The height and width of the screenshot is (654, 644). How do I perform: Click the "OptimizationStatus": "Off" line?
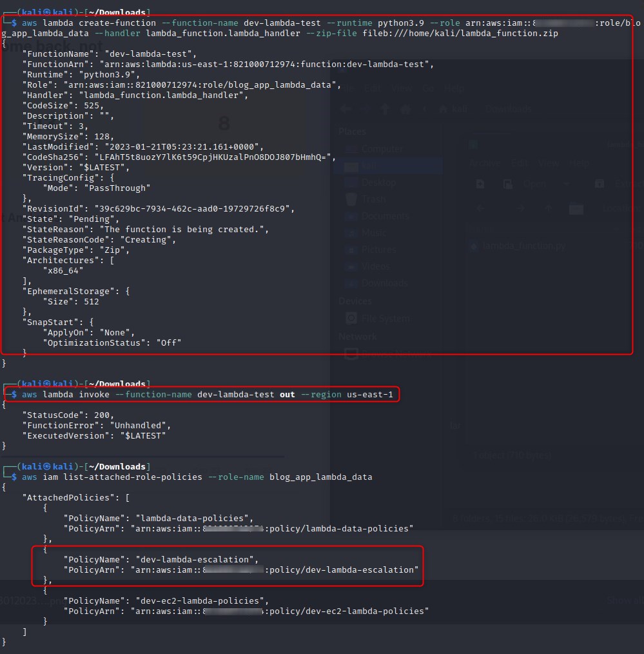(112, 343)
